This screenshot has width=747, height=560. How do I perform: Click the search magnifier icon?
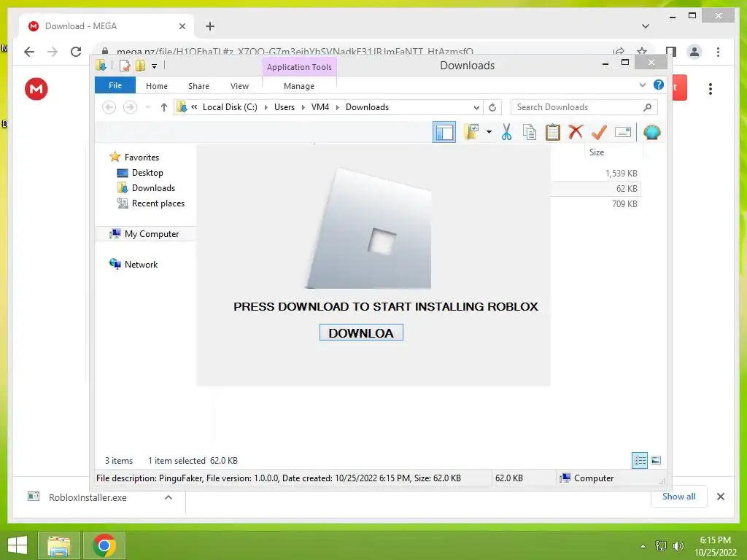(x=647, y=107)
